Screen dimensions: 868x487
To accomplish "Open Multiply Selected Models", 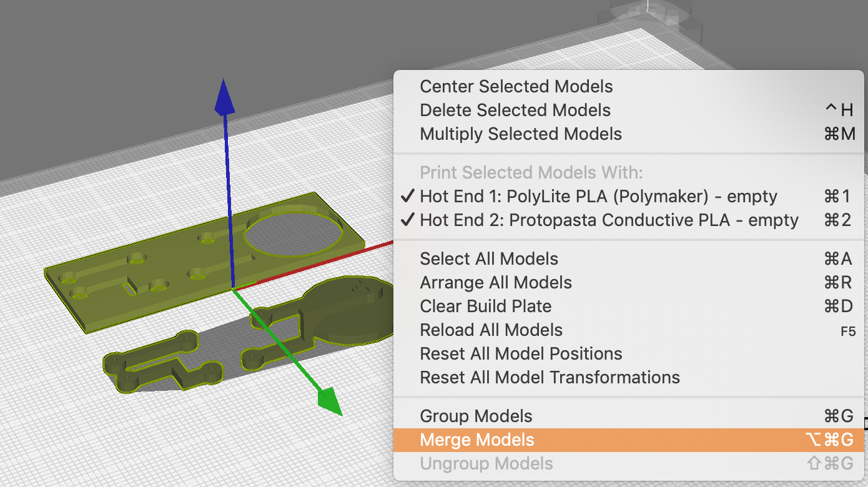I will [521, 134].
